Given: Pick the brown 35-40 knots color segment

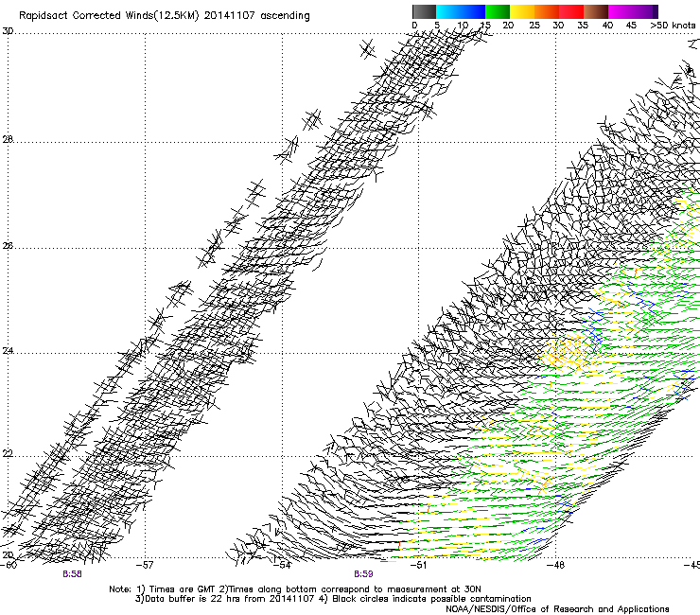Looking at the screenshot, I should click(x=596, y=11).
